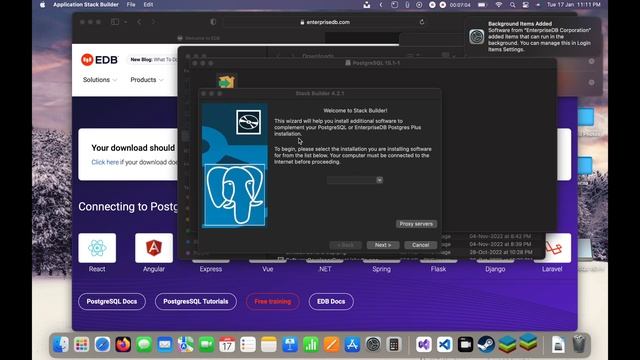Open Messages app in the dock
This screenshot has height=360, width=640.
(x=144, y=345)
